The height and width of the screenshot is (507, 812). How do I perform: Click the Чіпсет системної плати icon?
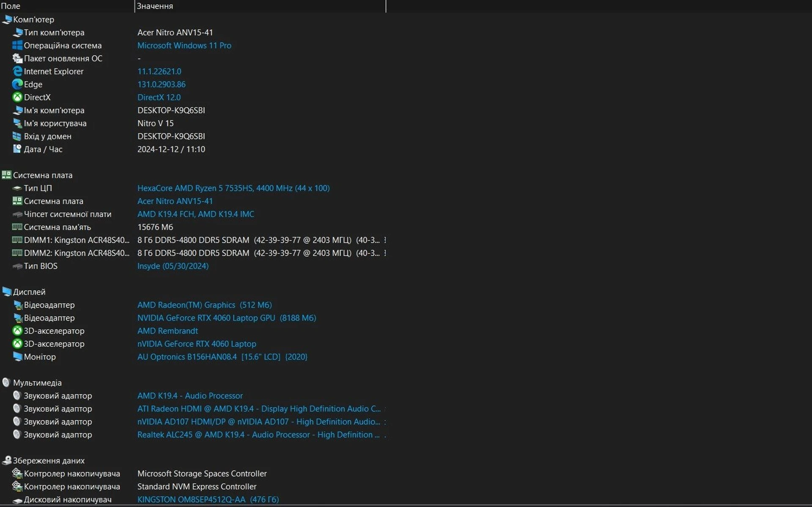(x=17, y=214)
